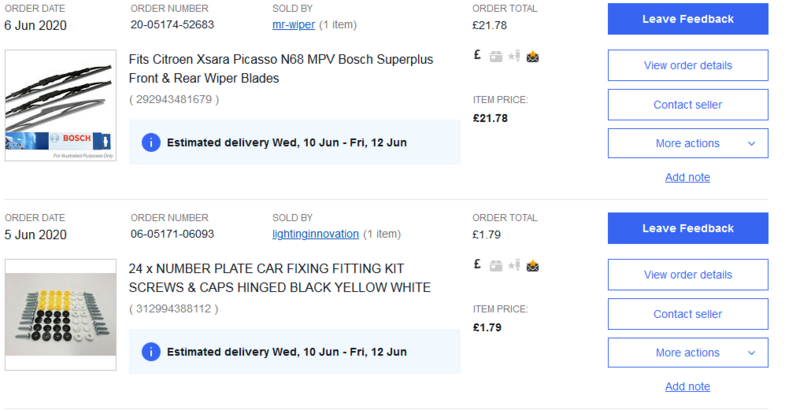Click the blue info icon beside wiper blades delivery estimate
Image resolution: width=800 pixels, height=410 pixels.
150,143
